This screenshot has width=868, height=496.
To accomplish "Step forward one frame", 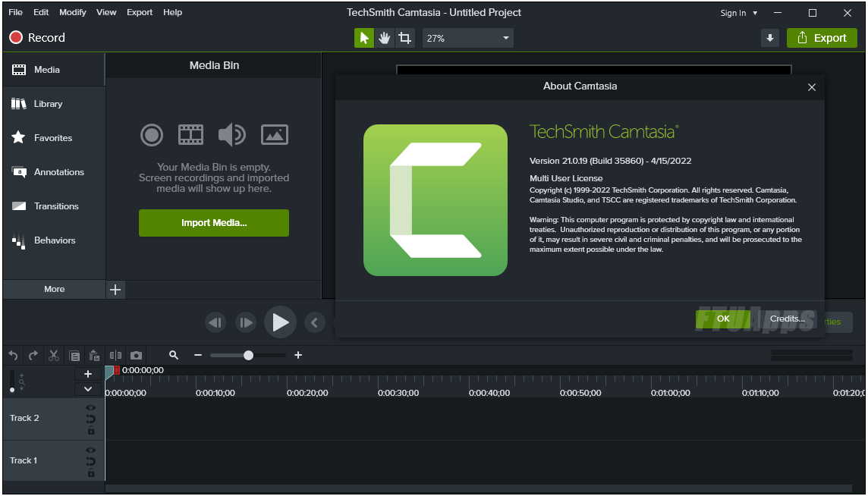I will tap(245, 322).
